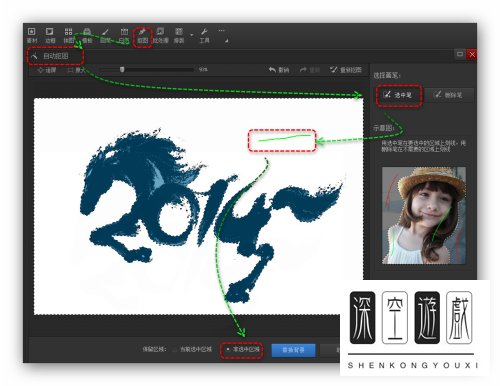Click the girl example thumbnail image

pos(424,215)
